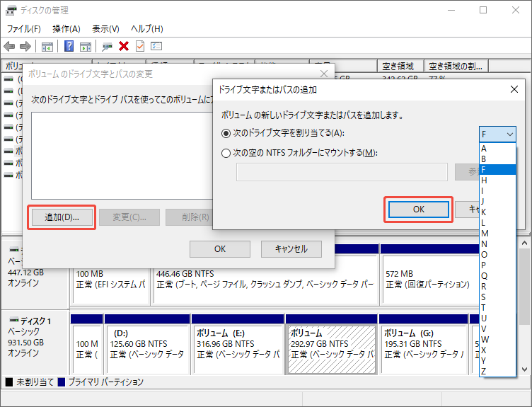This screenshot has height=407, width=532.
Task: Click the graphical pane scroll down arrow
Action: point(524,369)
